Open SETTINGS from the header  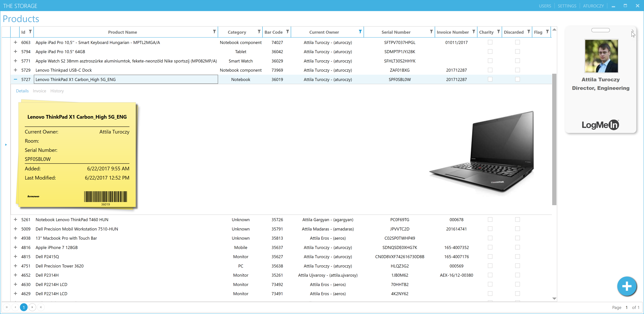pyautogui.click(x=567, y=6)
